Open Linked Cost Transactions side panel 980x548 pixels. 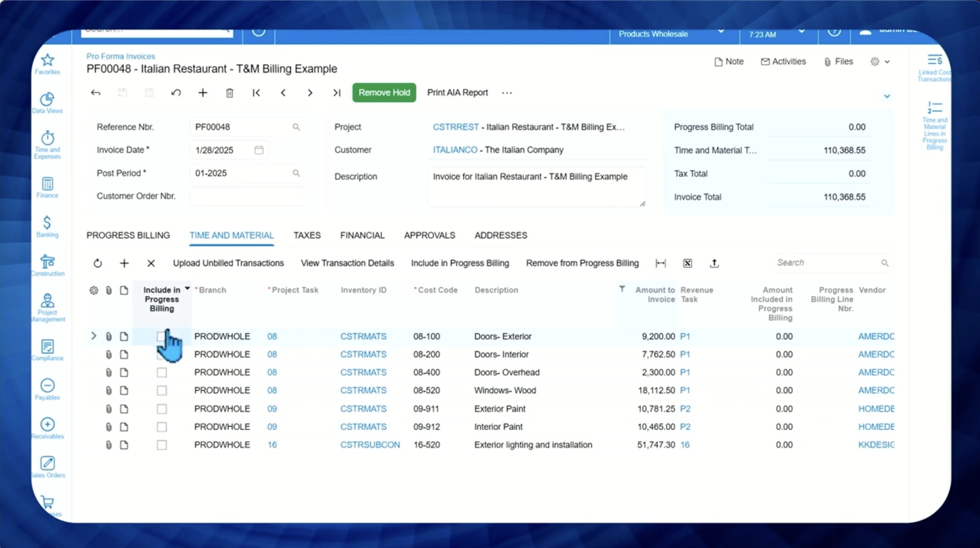tap(934, 68)
